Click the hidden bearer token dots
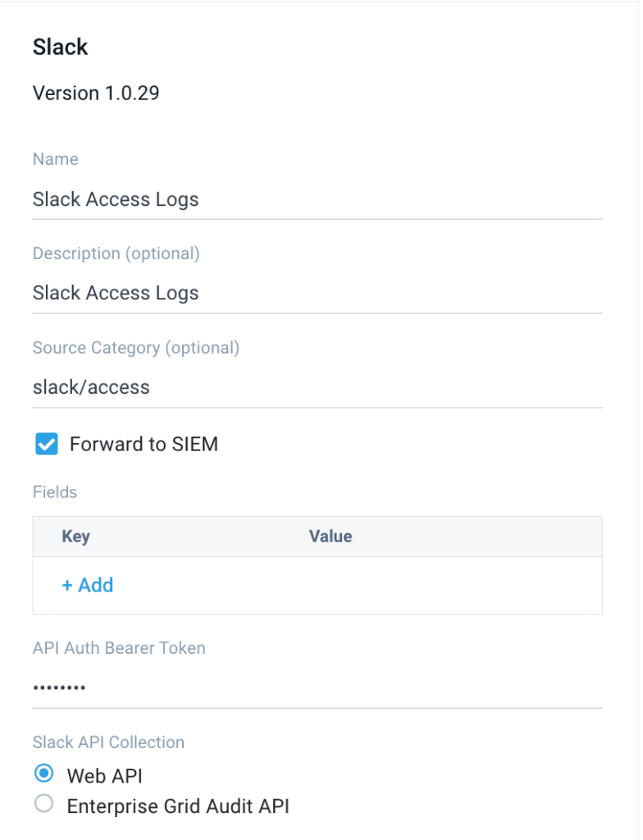The height and width of the screenshot is (840, 643). [x=59, y=687]
